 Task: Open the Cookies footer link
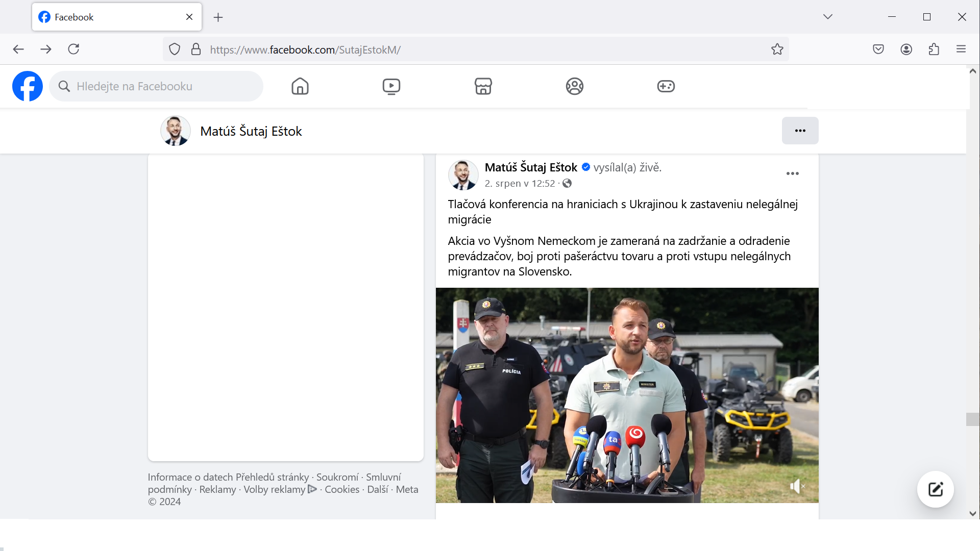tap(342, 489)
